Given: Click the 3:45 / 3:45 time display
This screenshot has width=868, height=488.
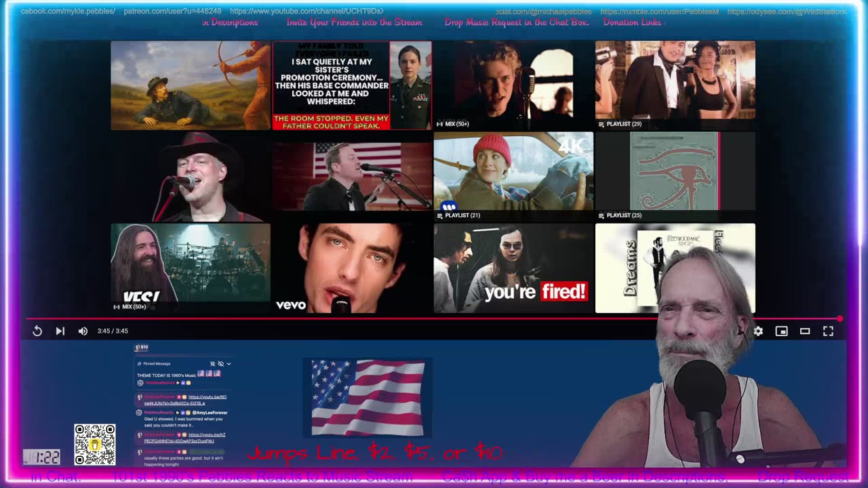Looking at the screenshot, I should click(113, 331).
